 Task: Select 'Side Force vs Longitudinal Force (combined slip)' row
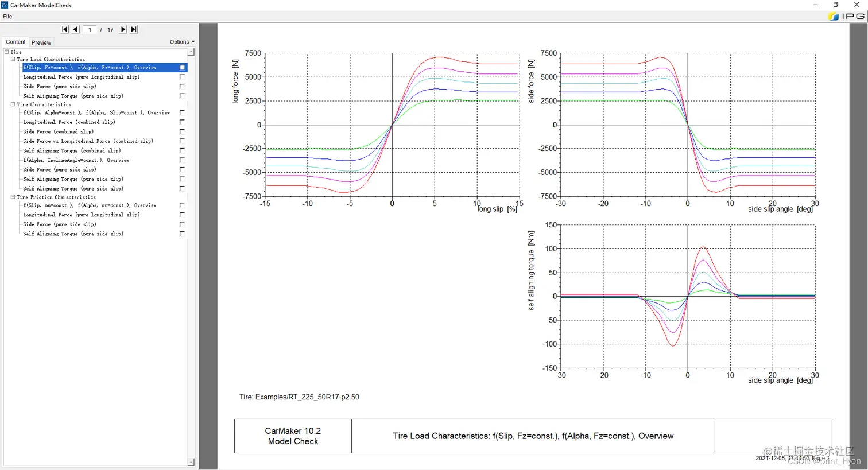[88, 141]
